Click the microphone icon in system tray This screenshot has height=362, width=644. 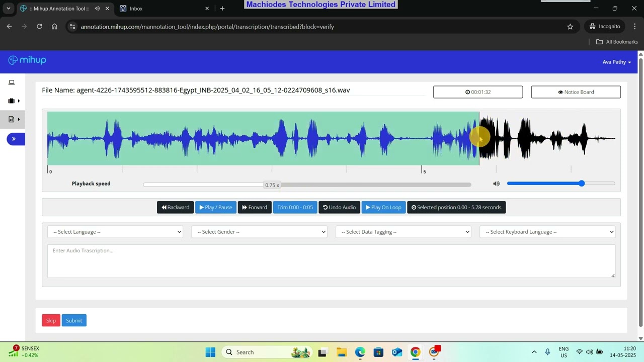point(548,352)
